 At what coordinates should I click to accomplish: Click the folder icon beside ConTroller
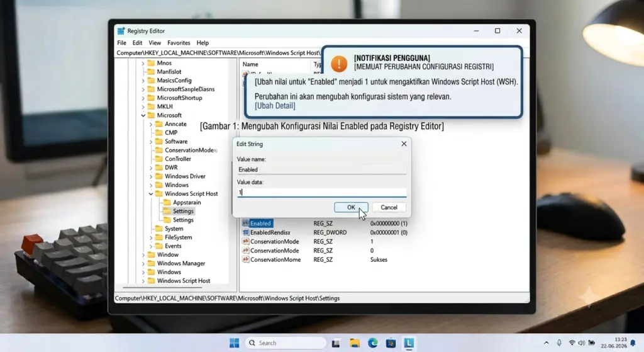pyautogui.click(x=159, y=159)
